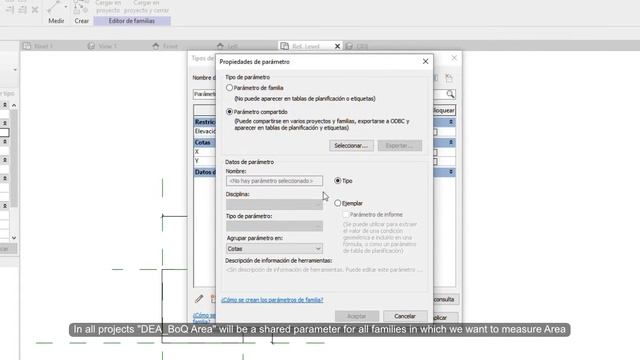Click the Nombre parameter name field
This screenshot has width=640, height=360.
[274, 181]
